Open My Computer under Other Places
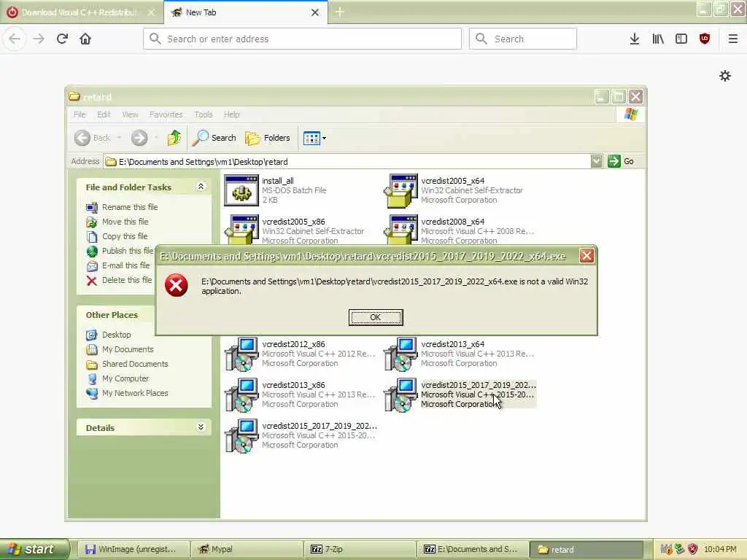This screenshot has width=747, height=560. (125, 378)
